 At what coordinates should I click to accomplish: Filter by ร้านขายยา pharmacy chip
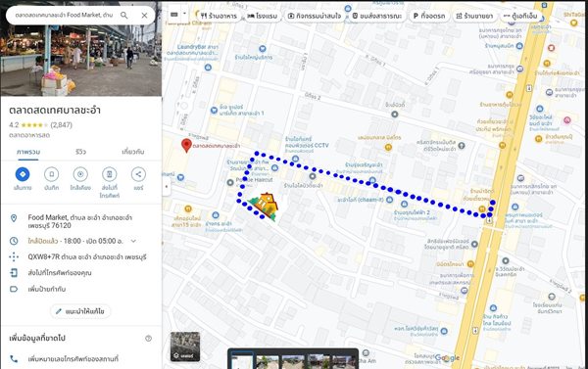click(474, 16)
